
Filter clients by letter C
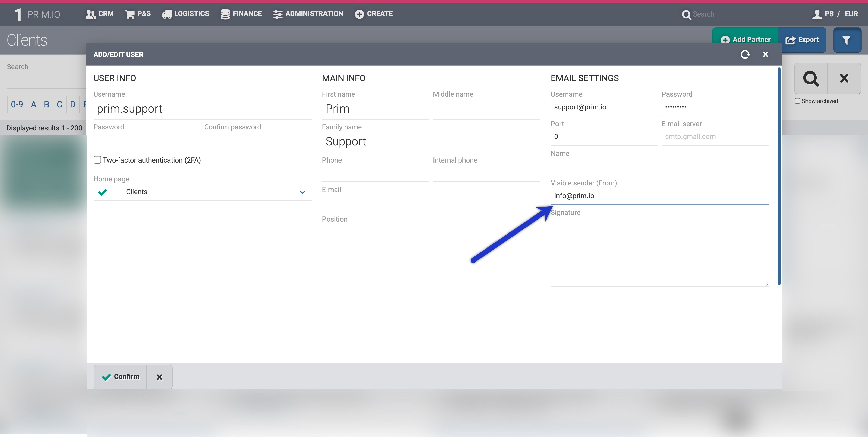(x=60, y=104)
